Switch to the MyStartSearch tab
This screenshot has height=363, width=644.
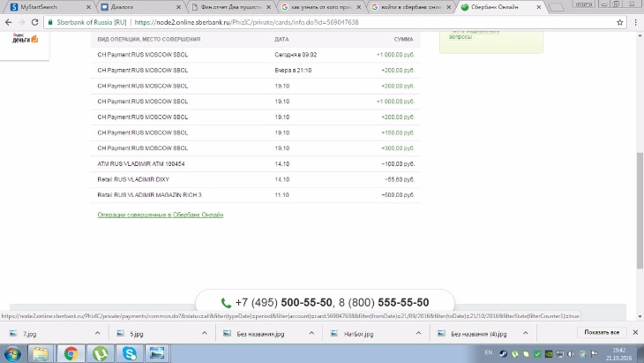click(44, 7)
